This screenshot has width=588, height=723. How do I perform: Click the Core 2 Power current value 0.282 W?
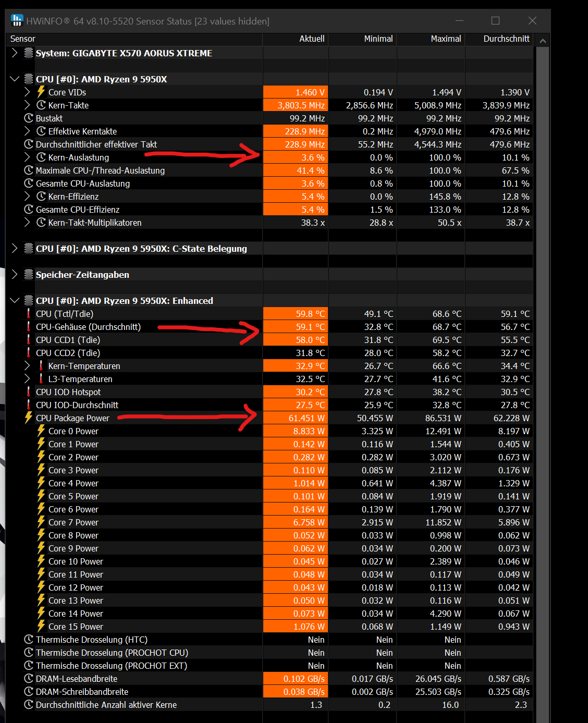coord(296,457)
